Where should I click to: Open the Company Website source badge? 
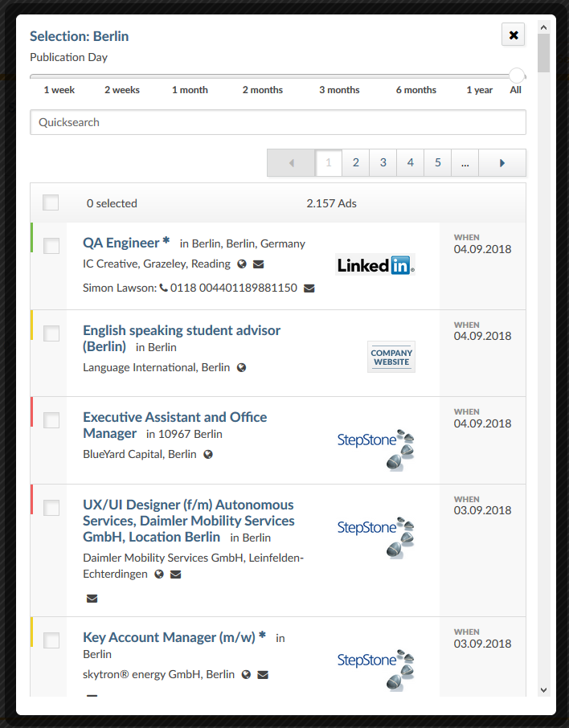[x=391, y=357]
